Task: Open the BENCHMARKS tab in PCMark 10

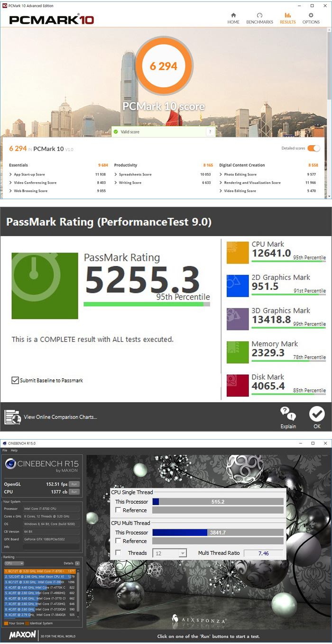Action: (259, 18)
